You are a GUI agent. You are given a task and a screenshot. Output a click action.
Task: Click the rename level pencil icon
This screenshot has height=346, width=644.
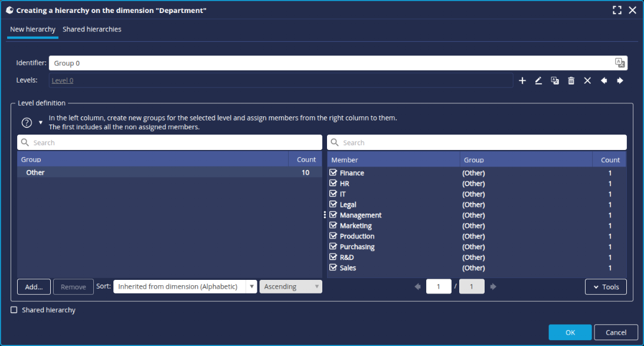coord(538,81)
